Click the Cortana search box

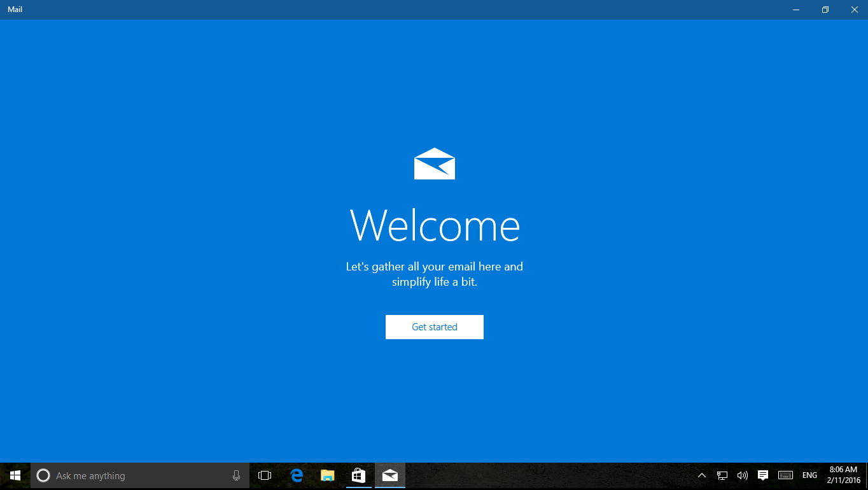point(140,475)
